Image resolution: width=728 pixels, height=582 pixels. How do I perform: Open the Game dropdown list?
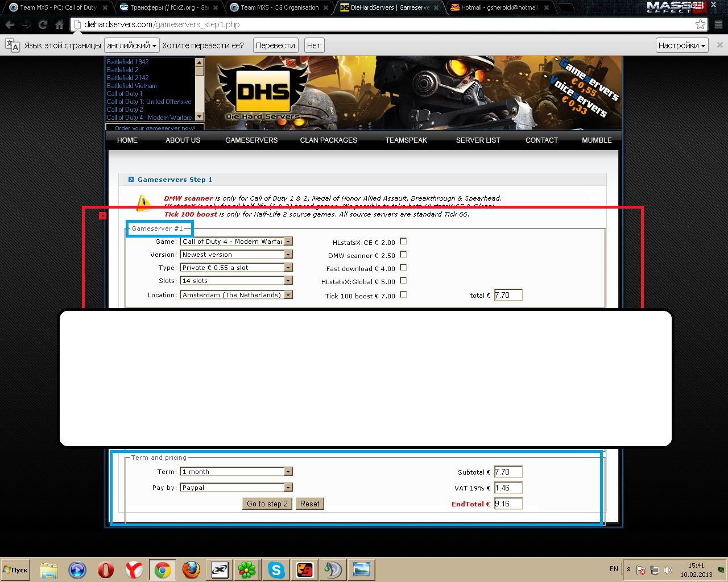coord(236,242)
